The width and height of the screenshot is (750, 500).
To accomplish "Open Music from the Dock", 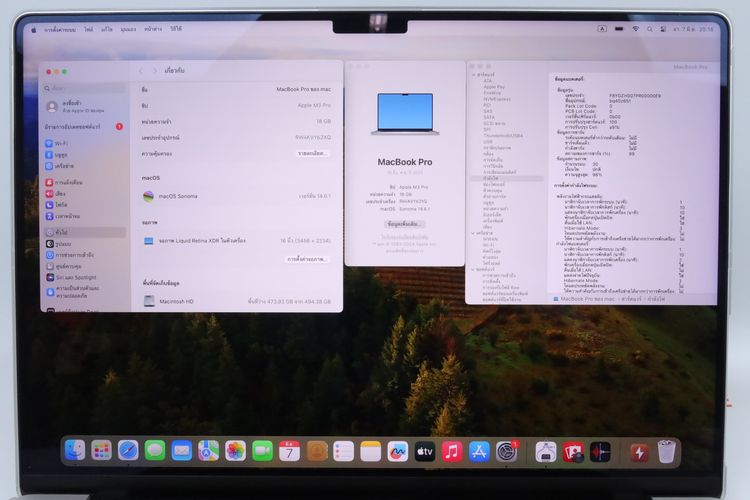I will coord(452,451).
